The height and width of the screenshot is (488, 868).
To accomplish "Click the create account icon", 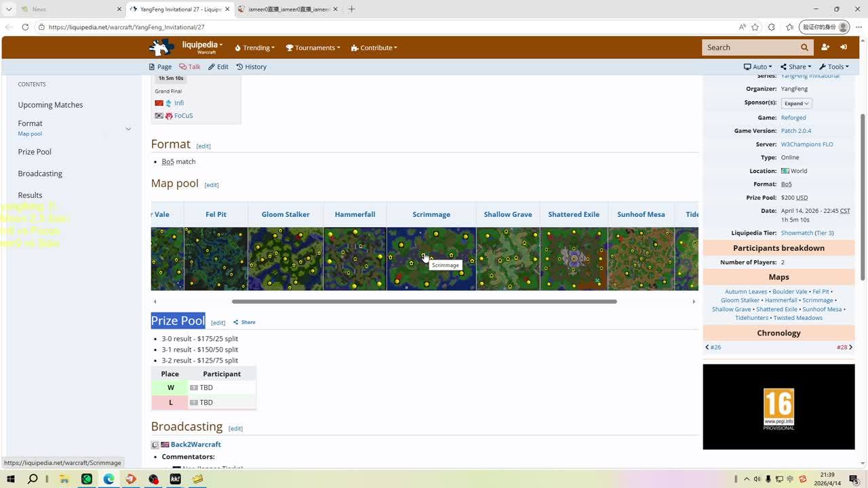I will click(825, 47).
